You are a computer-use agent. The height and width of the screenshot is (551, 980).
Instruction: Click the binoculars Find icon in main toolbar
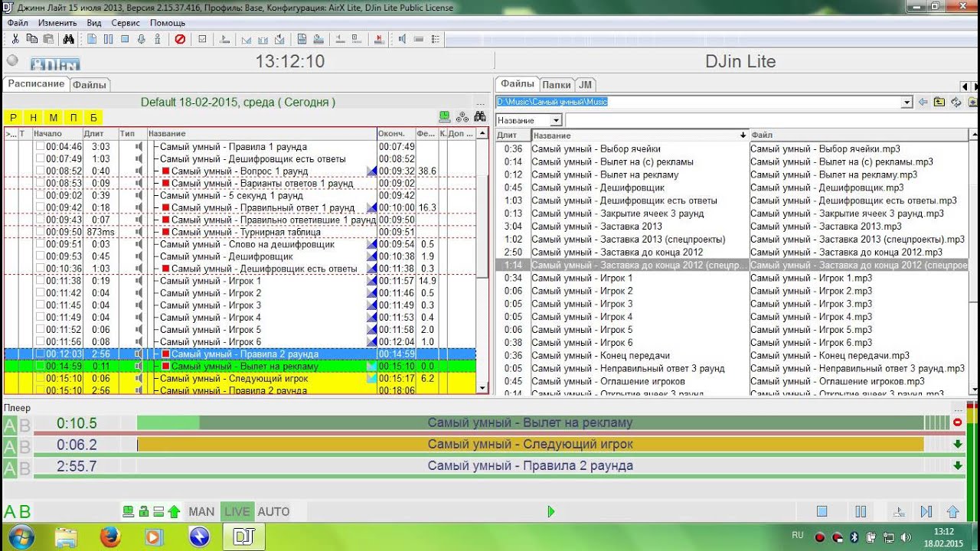click(x=68, y=39)
